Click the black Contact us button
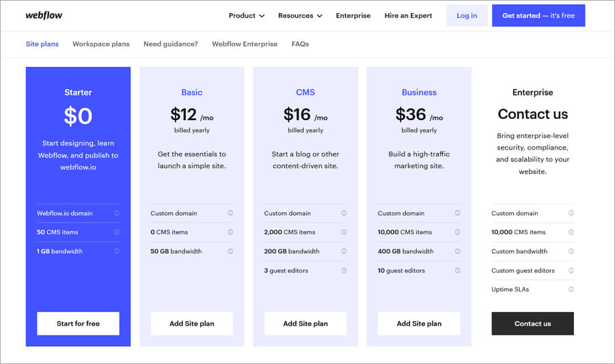The width and height of the screenshot is (615, 364). point(532,324)
